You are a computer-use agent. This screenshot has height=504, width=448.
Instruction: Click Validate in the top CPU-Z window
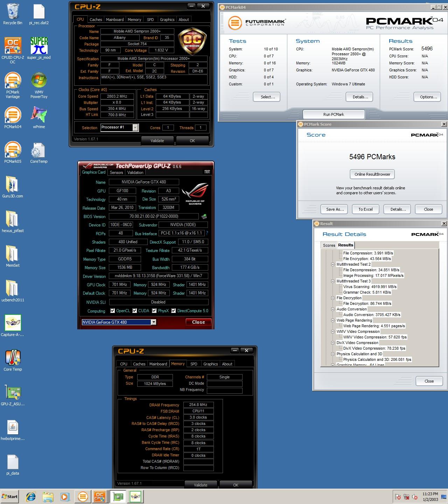point(157,141)
